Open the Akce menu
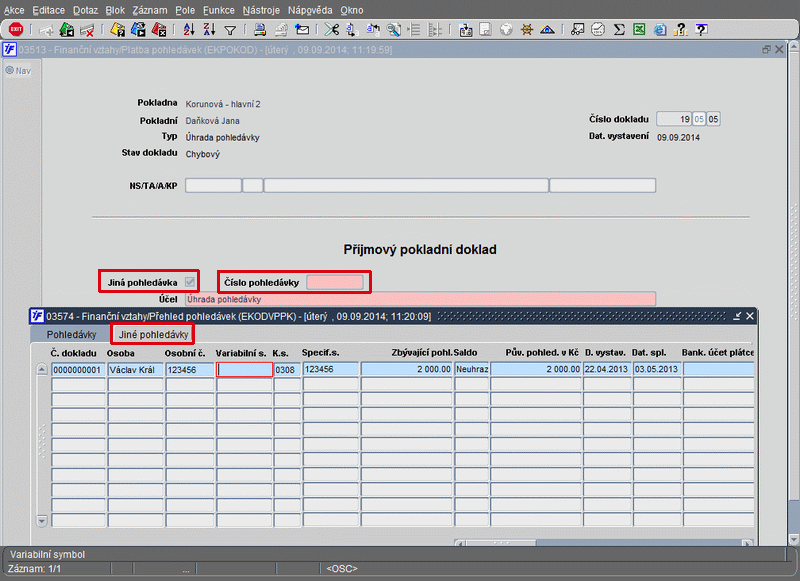The height and width of the screenshot is (581, 800). click(14, 10)
